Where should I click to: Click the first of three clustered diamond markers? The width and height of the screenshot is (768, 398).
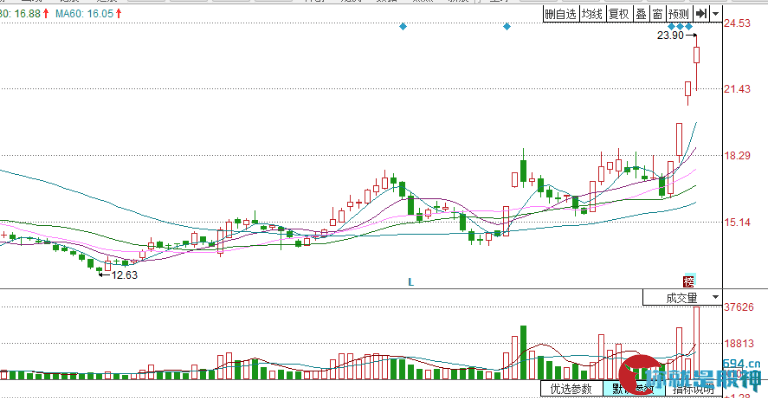[671, 26]
